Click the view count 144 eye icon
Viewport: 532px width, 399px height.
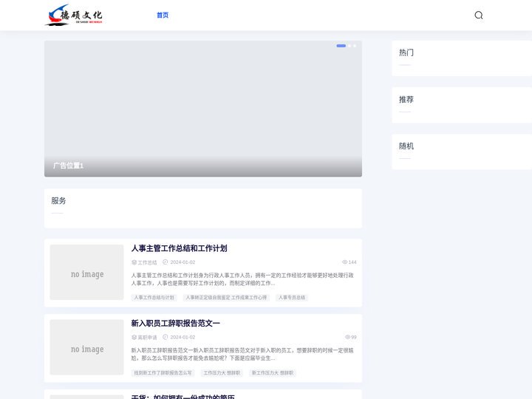(x=345, y=262)
